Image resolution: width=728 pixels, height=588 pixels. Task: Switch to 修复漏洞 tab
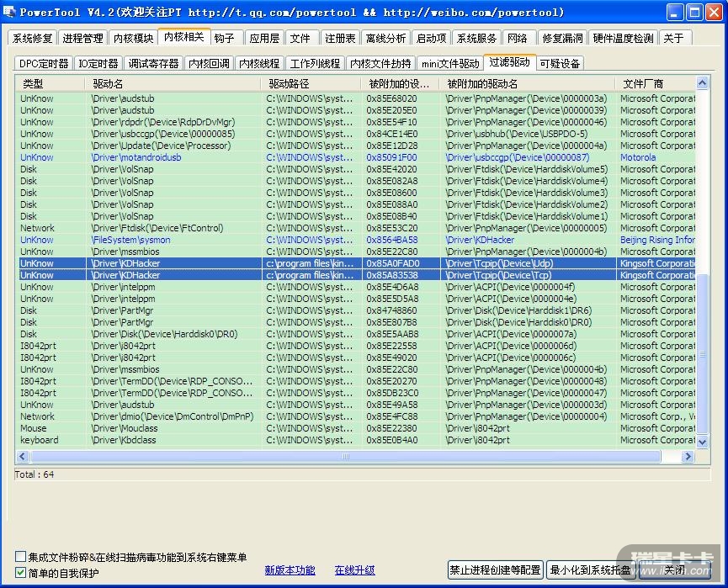[562, 38]
